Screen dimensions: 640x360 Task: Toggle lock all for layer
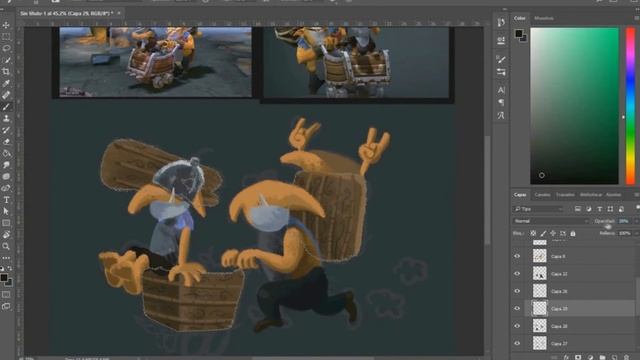[x=573, y=233]
